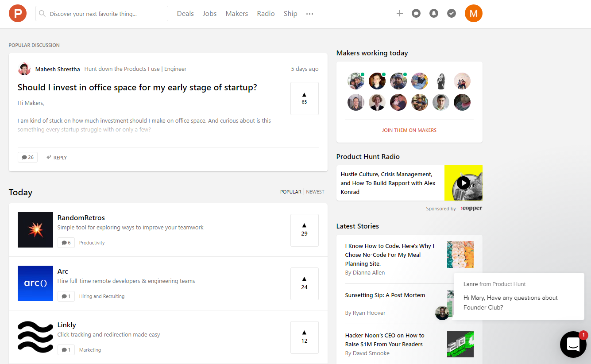The width and height of the screenshot is (591, 364).
Task: Switch Today list to POPULAR
Action: tap(290, 192)
